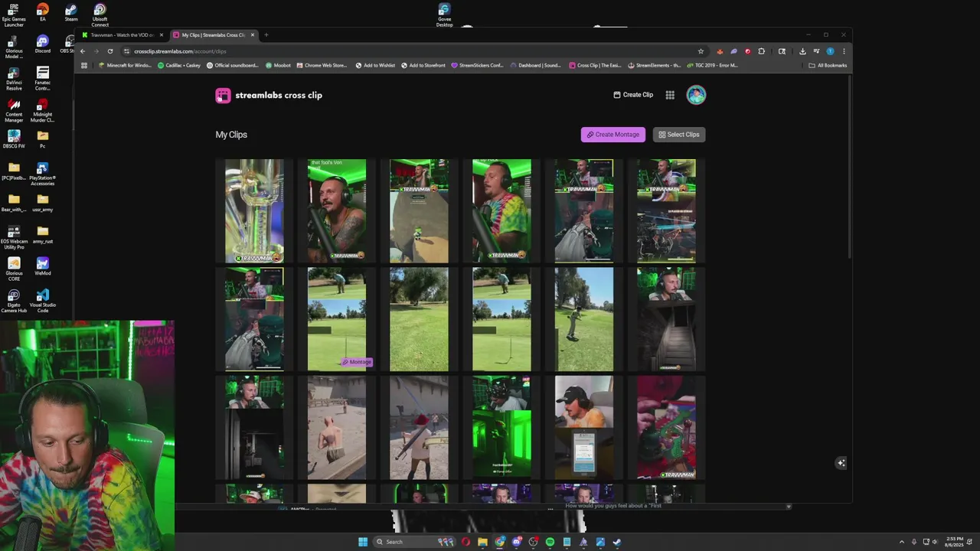Image resolution: width=980 pixels, height=551 pixels.
Task: Reload the Cross Clip page
Action: [110, 51]
